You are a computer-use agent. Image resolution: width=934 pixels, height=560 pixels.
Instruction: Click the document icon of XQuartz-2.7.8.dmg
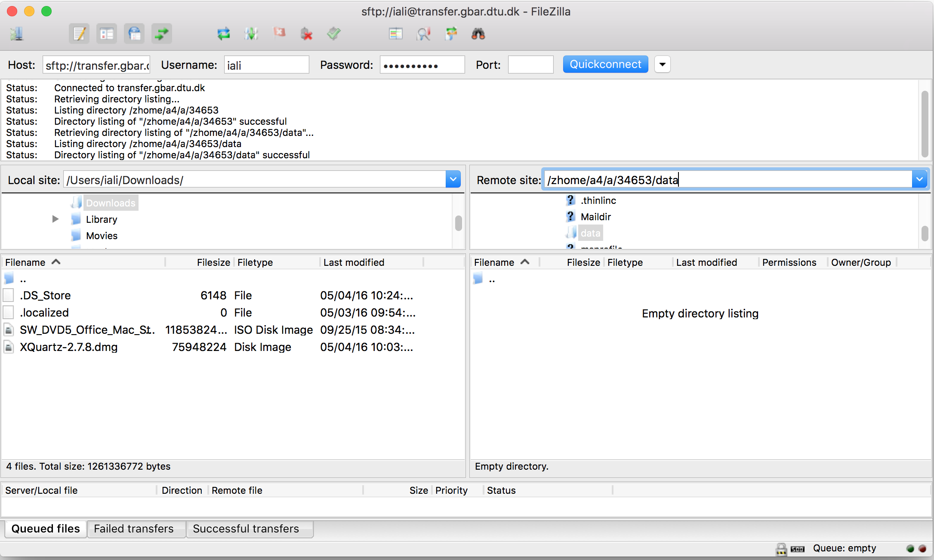9,347
